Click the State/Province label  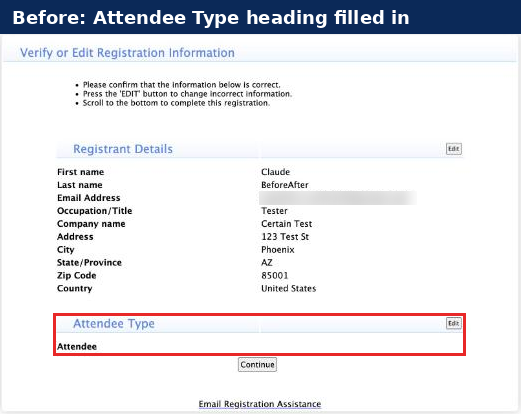coord(89,263)
